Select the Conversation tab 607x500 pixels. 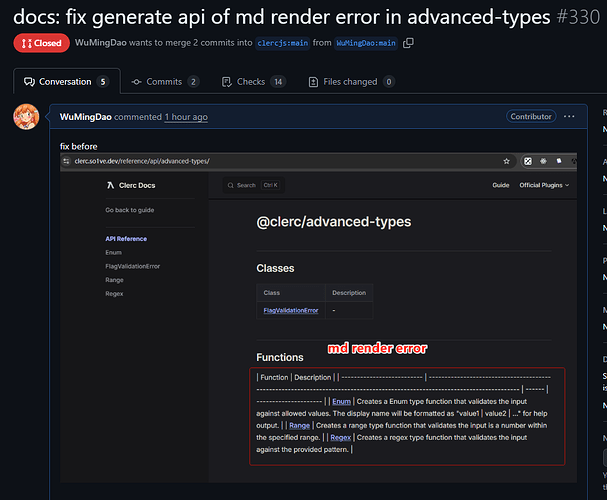pos(67,82)
